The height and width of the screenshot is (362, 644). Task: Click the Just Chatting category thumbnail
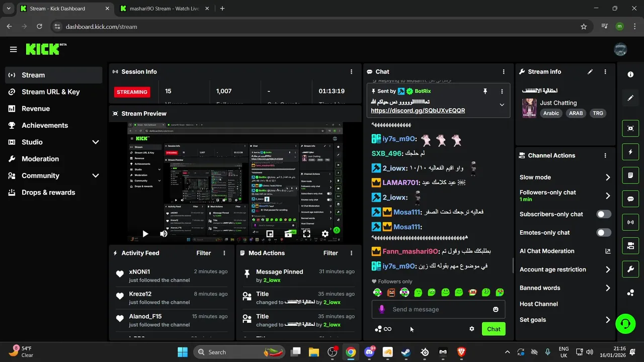529,108
